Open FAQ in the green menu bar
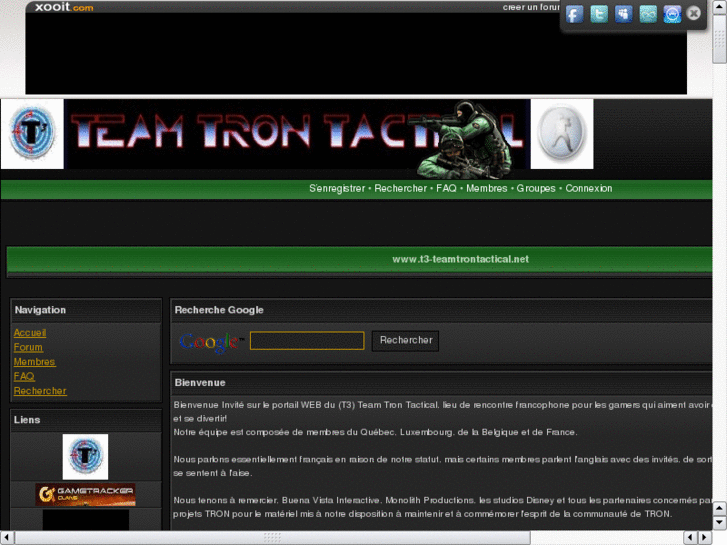 [x=446, y=188]
